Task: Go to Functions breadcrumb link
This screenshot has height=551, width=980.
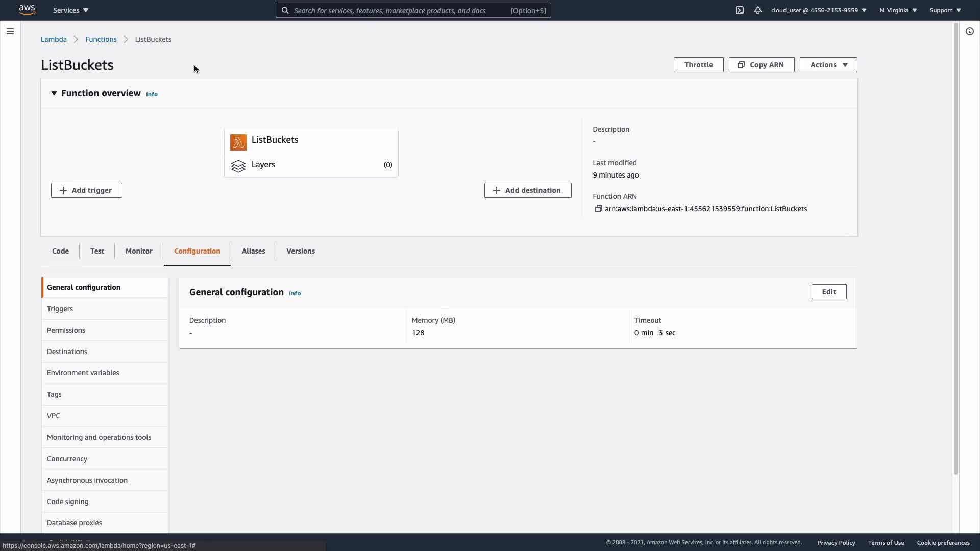Action: click(101, 39)
